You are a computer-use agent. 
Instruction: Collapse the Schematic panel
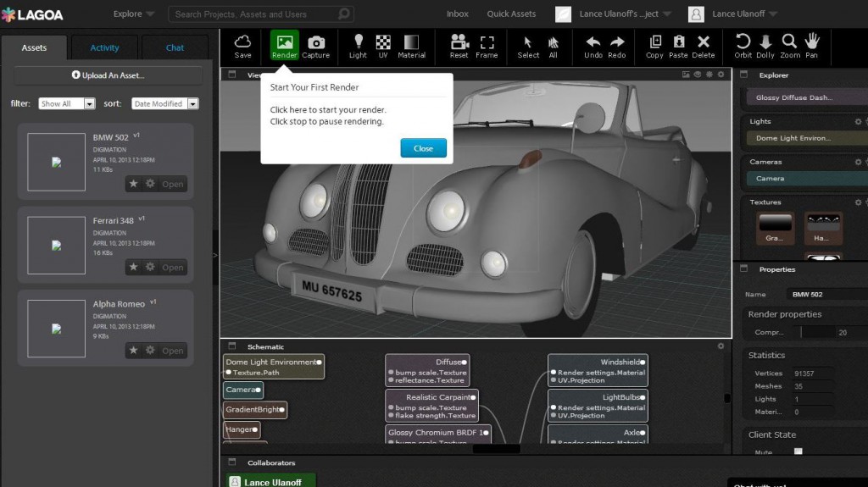[232, 346]
